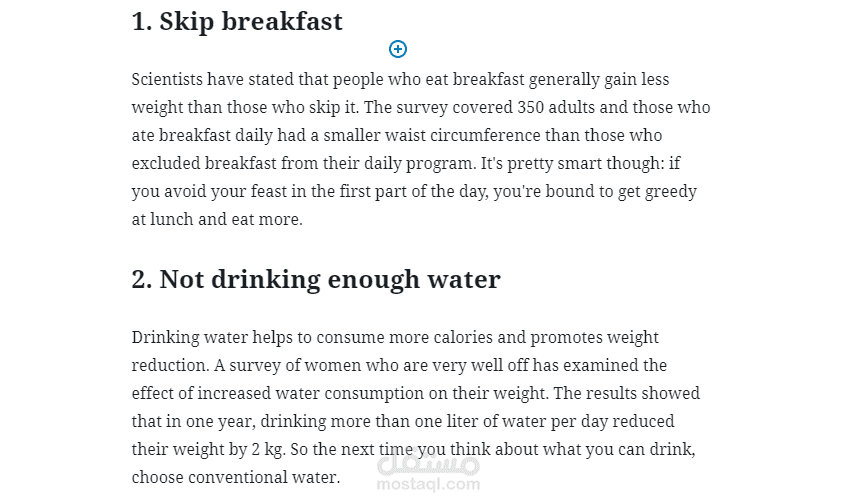Click the word "Drinking" starting second paragraph

click(165, 337)
